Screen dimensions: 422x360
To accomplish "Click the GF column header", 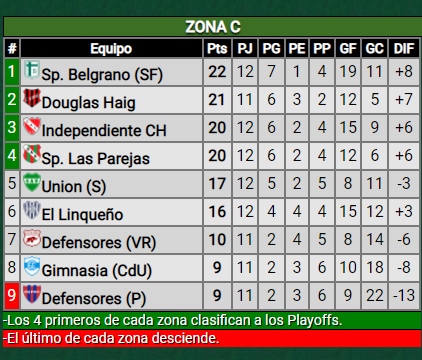I will (348, 48).
